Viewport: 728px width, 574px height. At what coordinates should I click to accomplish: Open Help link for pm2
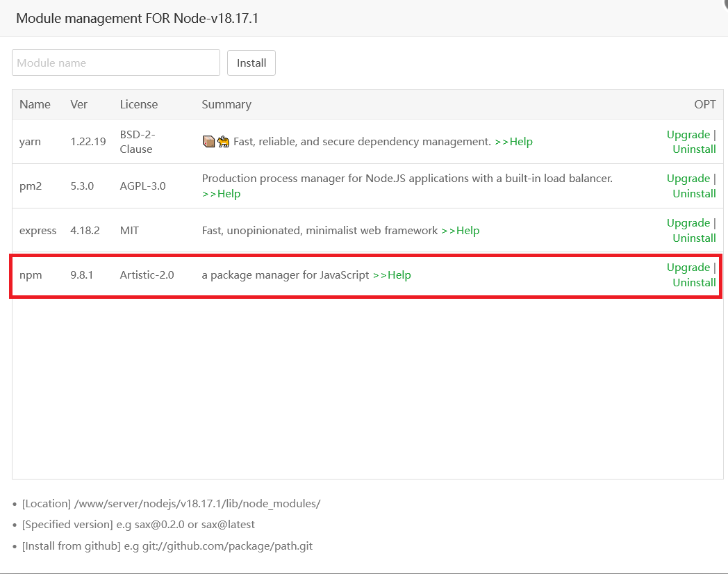[x=222, y=194]
